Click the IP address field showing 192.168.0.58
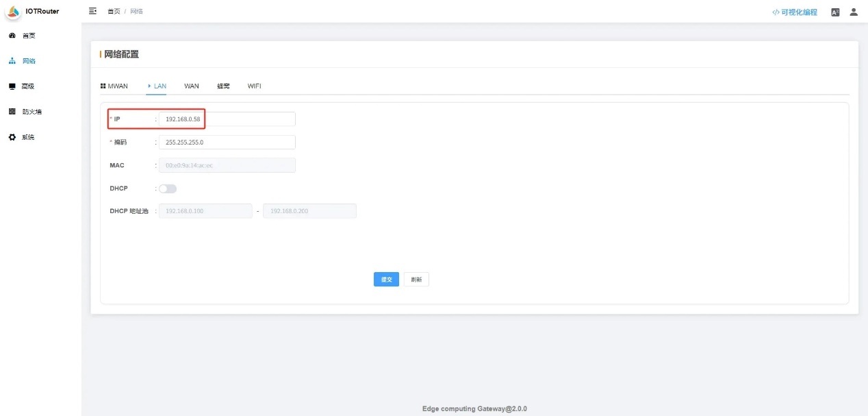Screen dimensions: 868x416 pyautogui.click(x=227, y=119)
